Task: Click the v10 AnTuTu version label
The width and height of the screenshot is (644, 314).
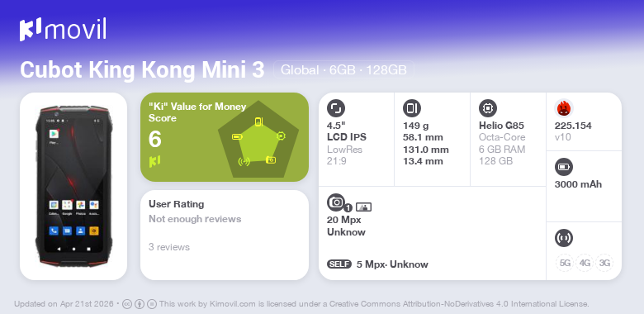Action: pos(563,137)
